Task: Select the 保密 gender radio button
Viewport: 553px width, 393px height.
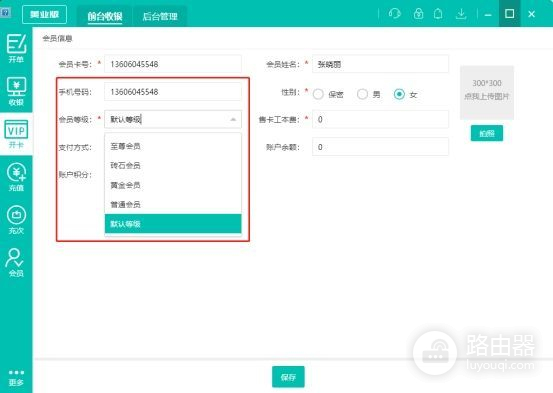Action: click(318, 94)
